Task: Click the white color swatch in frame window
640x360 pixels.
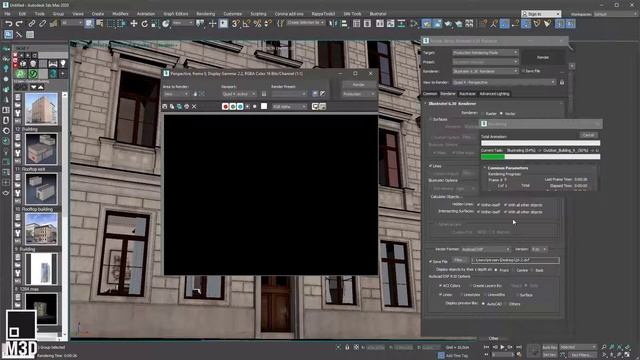Action: click(264, 107)
